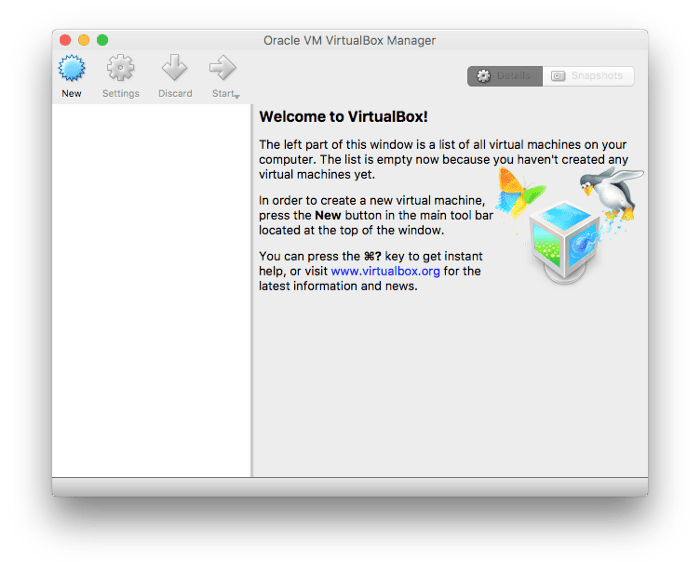Viewport: 700px width, 571px height.
Task: Open the Settings gear in the toolbar
Action: click(121, 70)
